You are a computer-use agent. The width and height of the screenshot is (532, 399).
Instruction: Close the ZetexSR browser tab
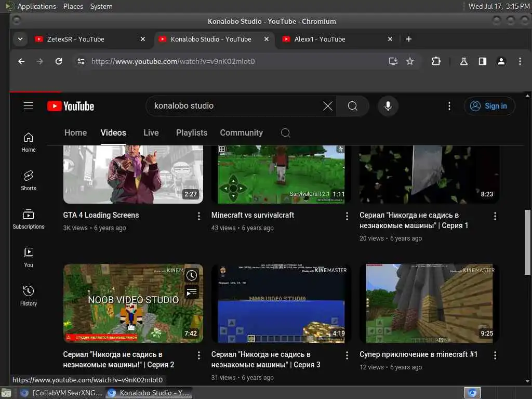pyautogui.click(x=143, y=39)
